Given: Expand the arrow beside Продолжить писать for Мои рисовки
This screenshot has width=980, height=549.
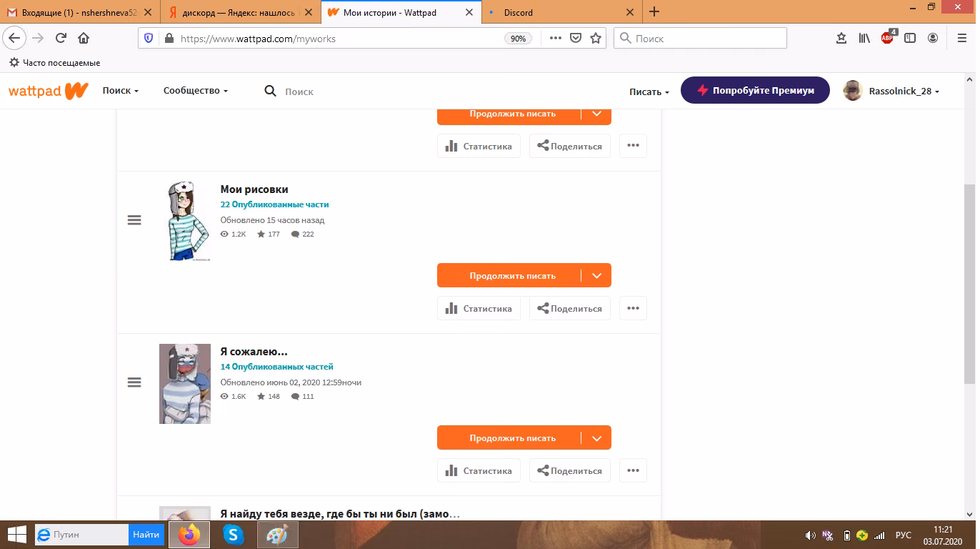Looking at the screenshot, I should [597, 276].
